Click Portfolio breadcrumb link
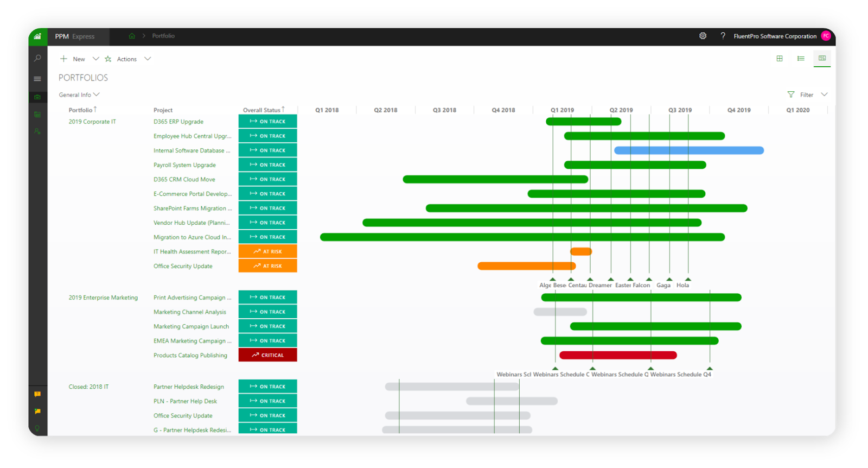The height and width of the screenshot is (468, 868). coord(163,36)
